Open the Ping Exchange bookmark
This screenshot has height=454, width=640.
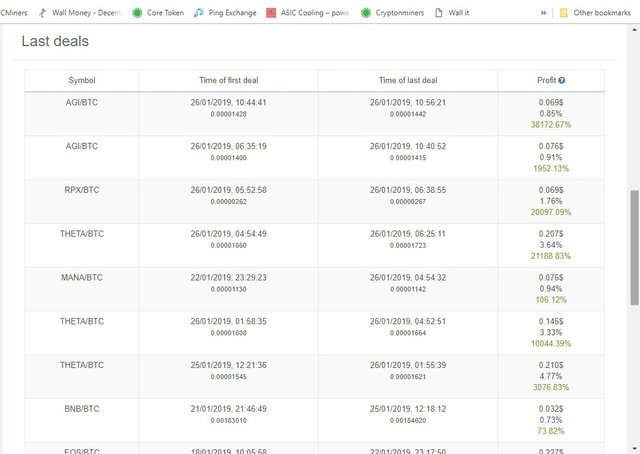click(x=225, y=13)
